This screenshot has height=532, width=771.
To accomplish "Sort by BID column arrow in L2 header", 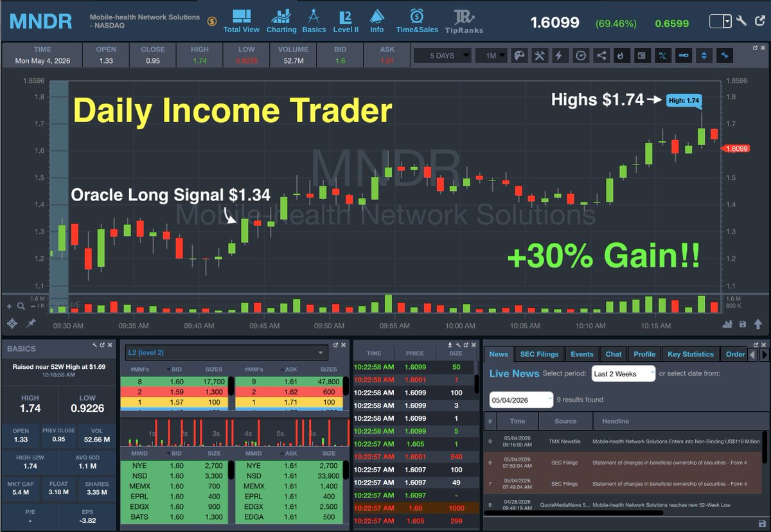I will [x=170, y=369].
